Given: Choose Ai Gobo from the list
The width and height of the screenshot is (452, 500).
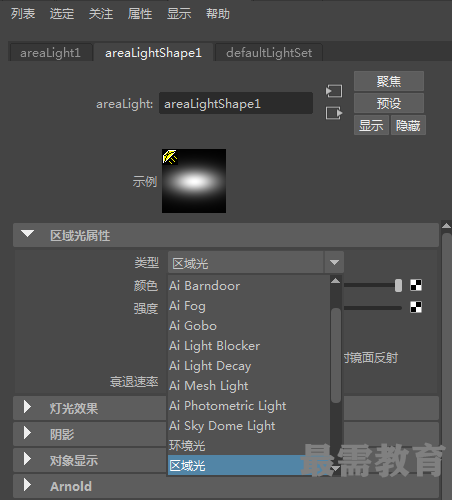Looking at the screenshot, I should 249,326.
